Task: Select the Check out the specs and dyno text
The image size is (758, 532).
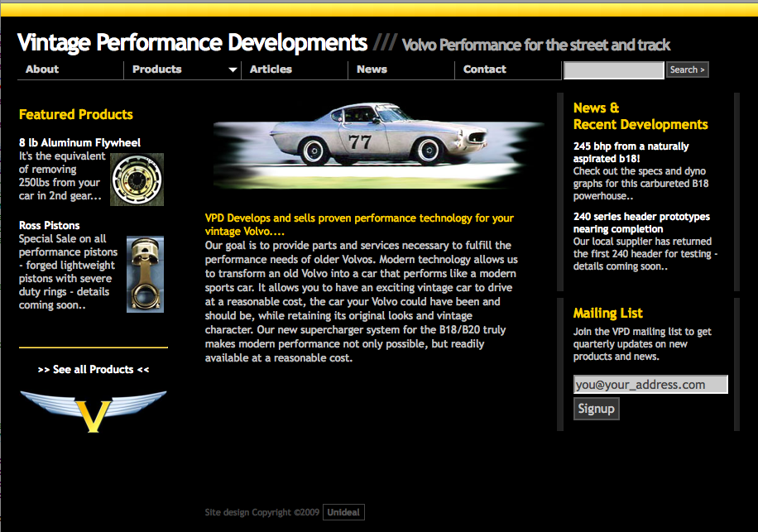Action: (641, 184)
